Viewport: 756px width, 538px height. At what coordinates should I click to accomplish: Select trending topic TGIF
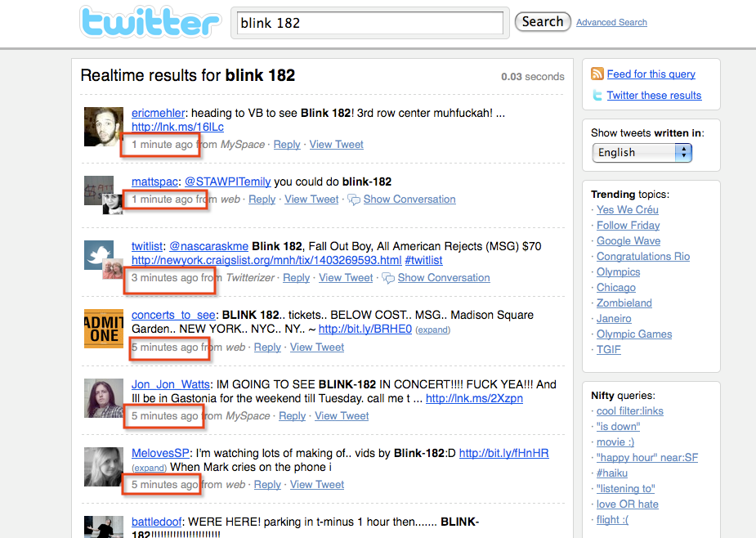tap(608, 349)
